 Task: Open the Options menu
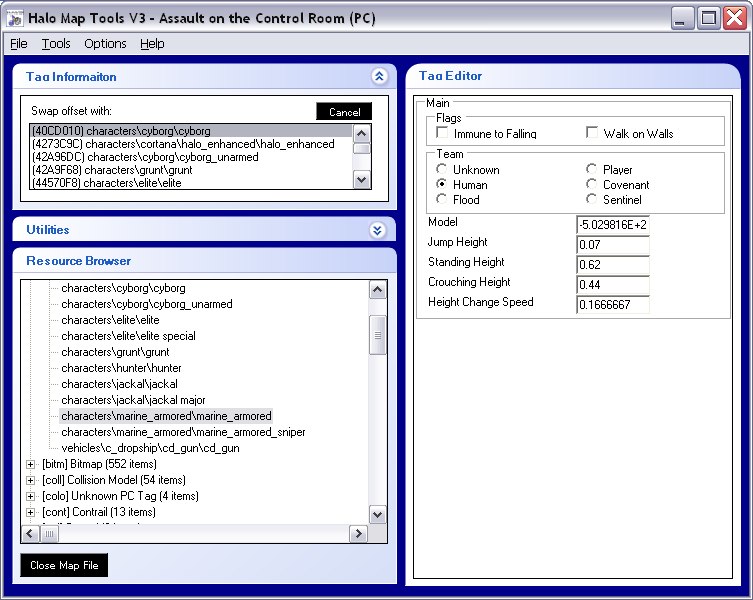[105, 44]
